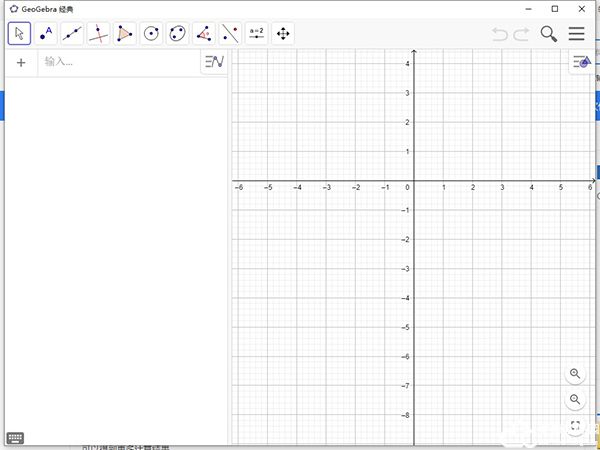Enter fullscreen mode for graphics view
This screenshot has width=600, height=450.
point(575,425)
